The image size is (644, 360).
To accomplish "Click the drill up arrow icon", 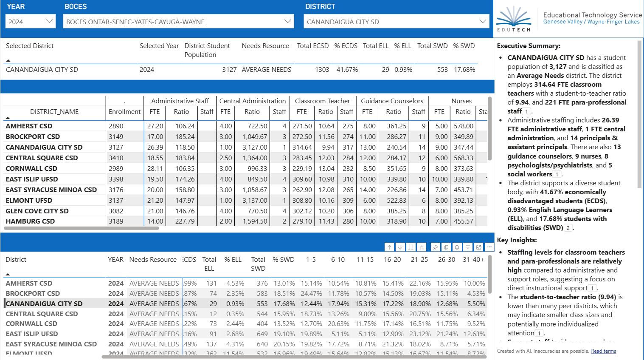I will tap(389, 247).
